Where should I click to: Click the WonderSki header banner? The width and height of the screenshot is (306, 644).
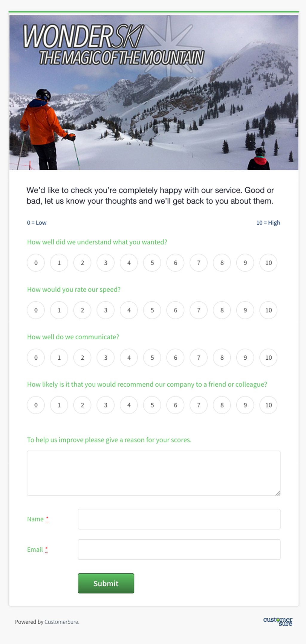tap(153, 93)
